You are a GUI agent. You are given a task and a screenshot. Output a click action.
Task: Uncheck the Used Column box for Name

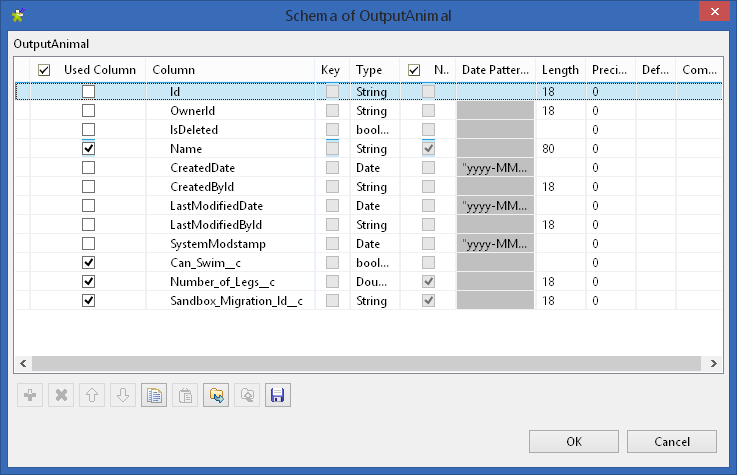click(89, 148)
